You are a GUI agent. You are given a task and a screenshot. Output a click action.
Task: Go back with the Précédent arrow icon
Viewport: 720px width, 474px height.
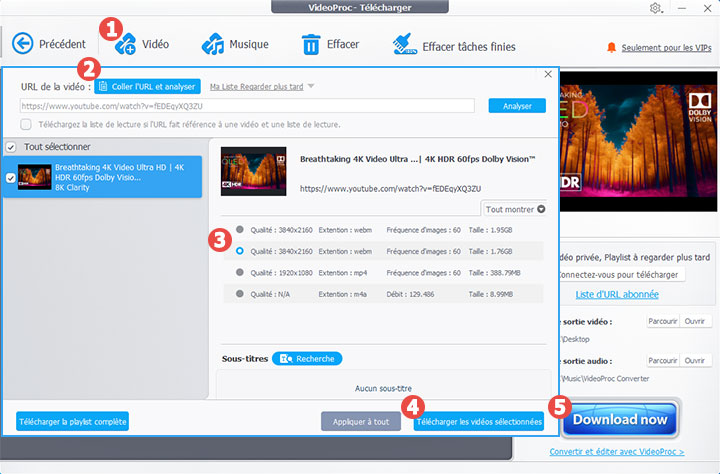(x=22, y=44)
